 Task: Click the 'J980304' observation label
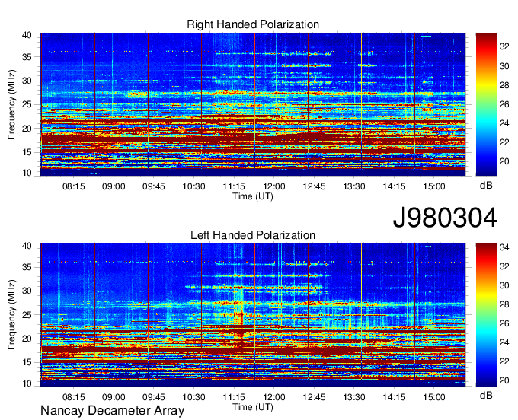[445, 218]
